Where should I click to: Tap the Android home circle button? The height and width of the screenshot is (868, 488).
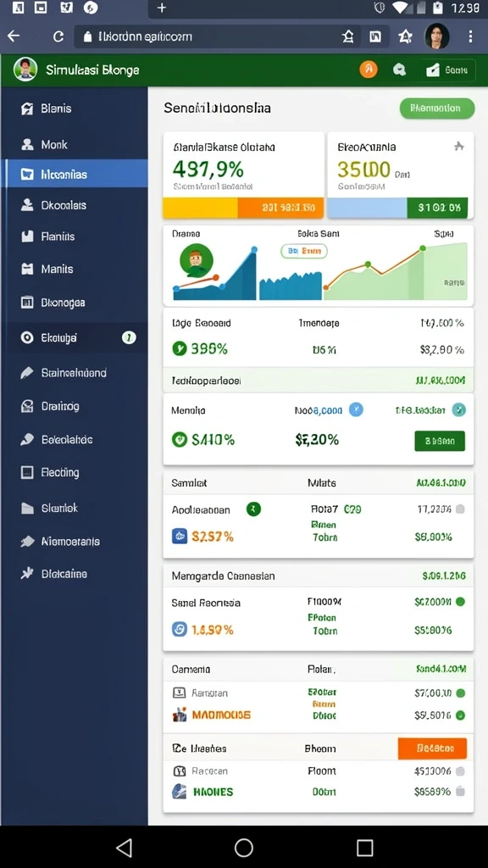[243, 848]
